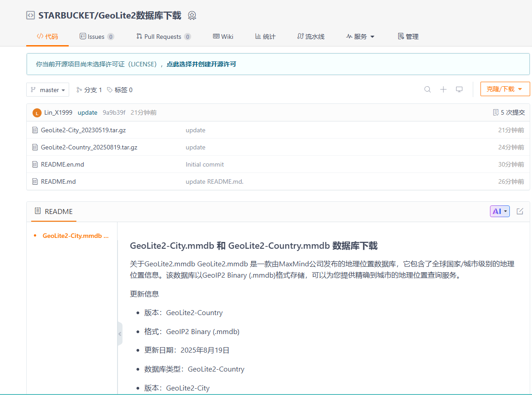Open the 服务 dropdown menu
This screenshot has height=395, width=532.
coord(360,36)
